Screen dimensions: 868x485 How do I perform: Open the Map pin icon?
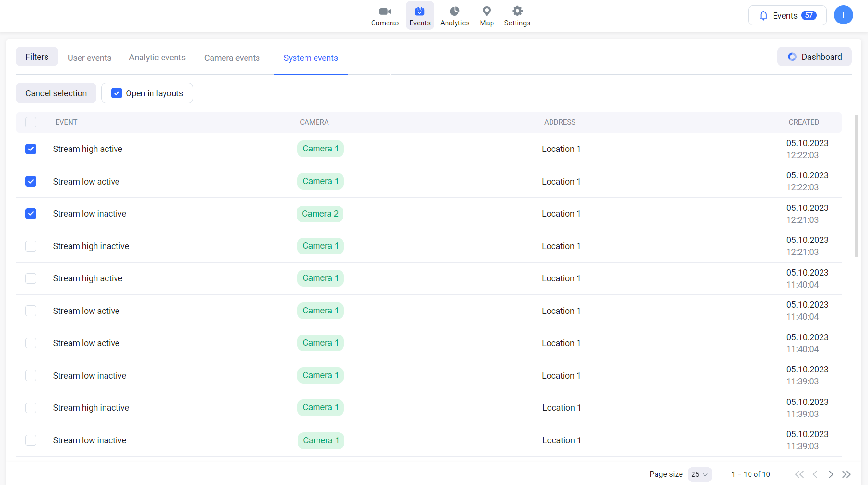[486, 12]
